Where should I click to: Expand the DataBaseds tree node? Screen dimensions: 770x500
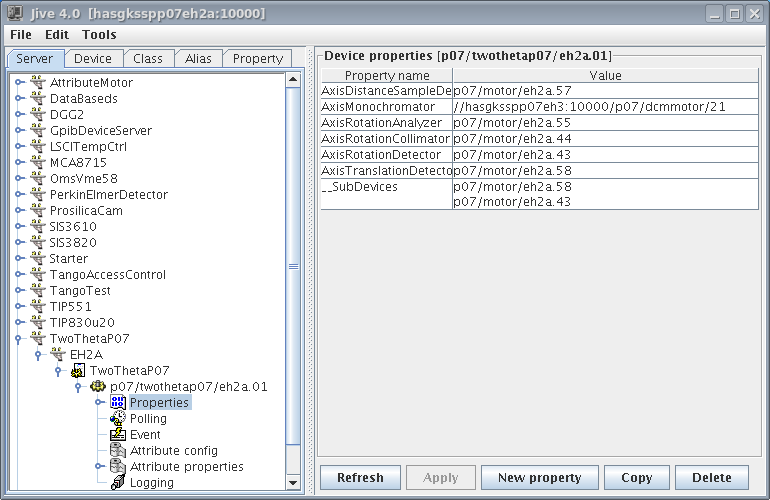point(19,98)
